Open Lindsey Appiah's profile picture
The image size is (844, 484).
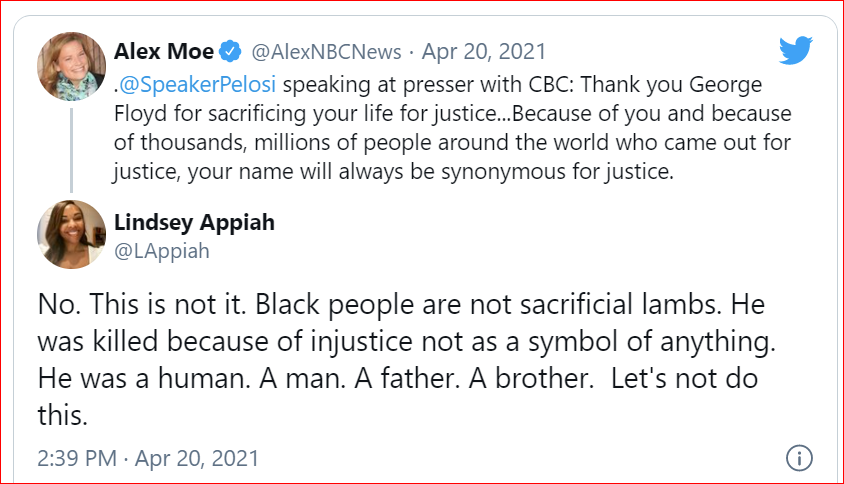pyautogui.click(x=71, y=234)
